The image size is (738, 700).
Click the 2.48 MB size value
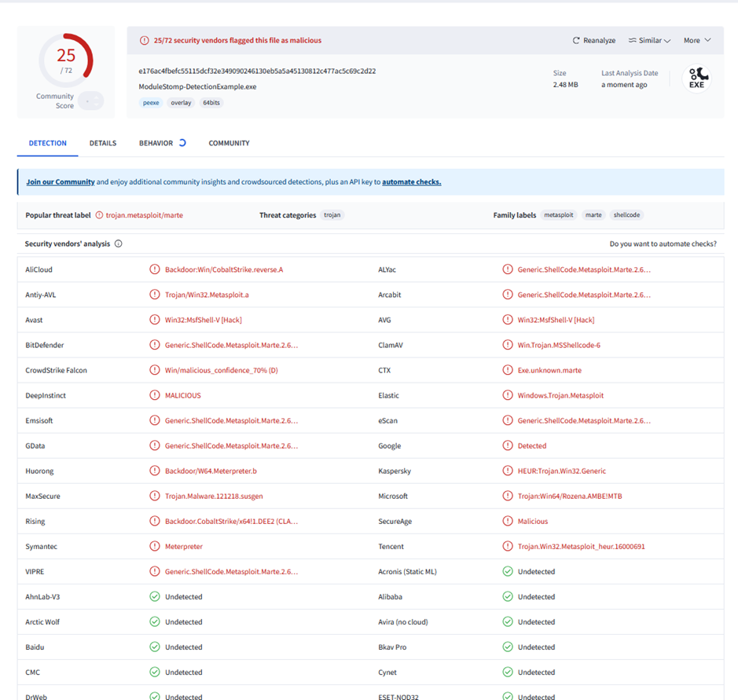click(565, 85)
